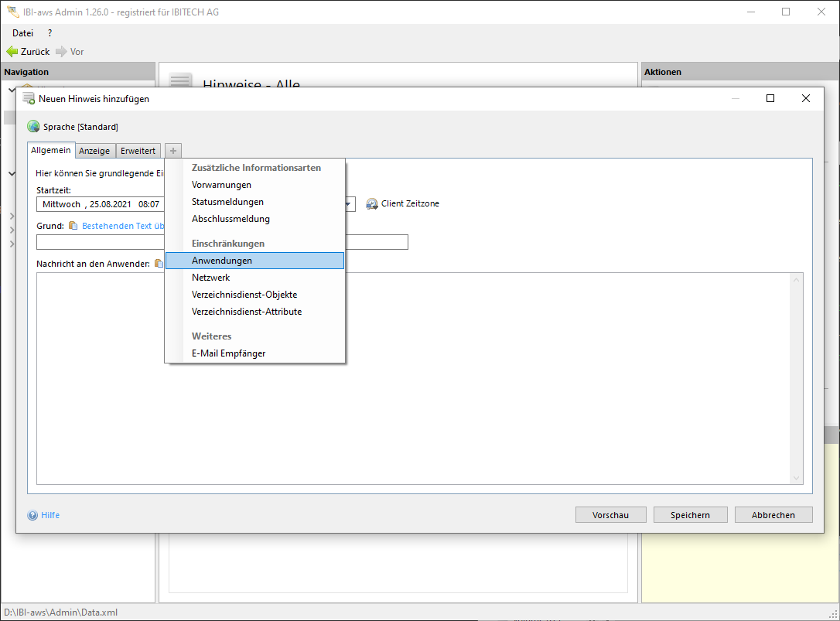Select Verzeichnisdienst-Objekte menu entry
840x621 pixels.
coord(244,295)
